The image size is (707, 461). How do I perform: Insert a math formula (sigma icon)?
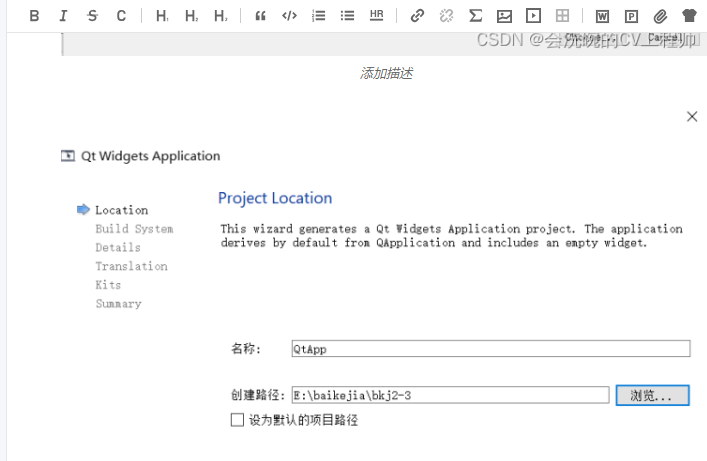click(x=475, y=16)
